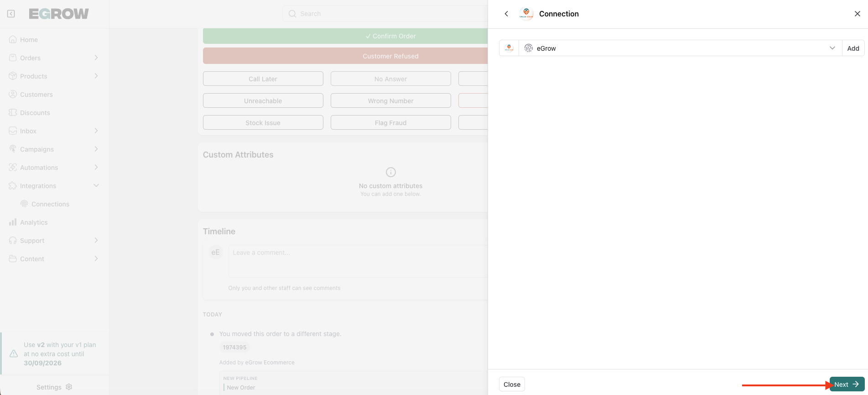Click the Connections fingerprint icon in sidebar
This screenshot has height=395, width=868.
tap(24, 204)
